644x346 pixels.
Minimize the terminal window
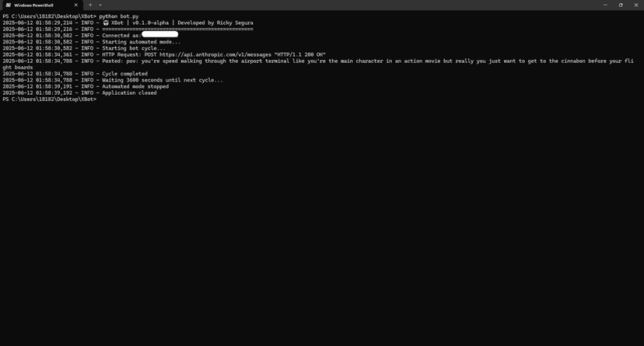click(605, 5)
